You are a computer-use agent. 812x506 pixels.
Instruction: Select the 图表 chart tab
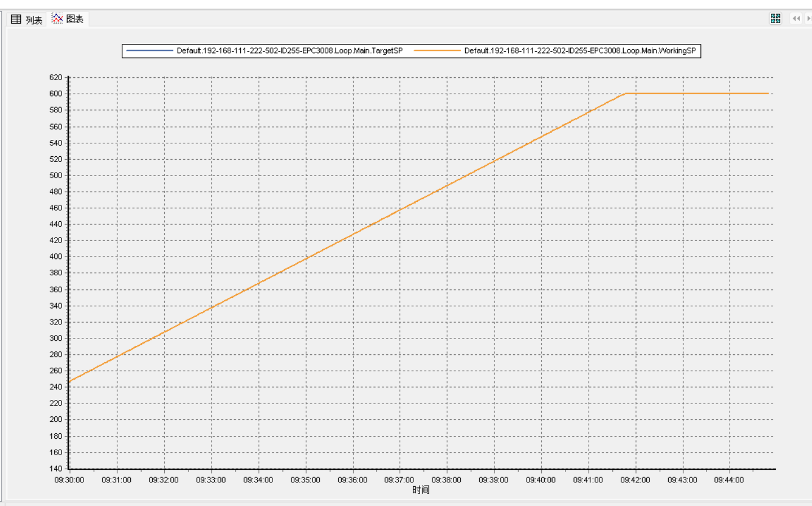(68, 19)
